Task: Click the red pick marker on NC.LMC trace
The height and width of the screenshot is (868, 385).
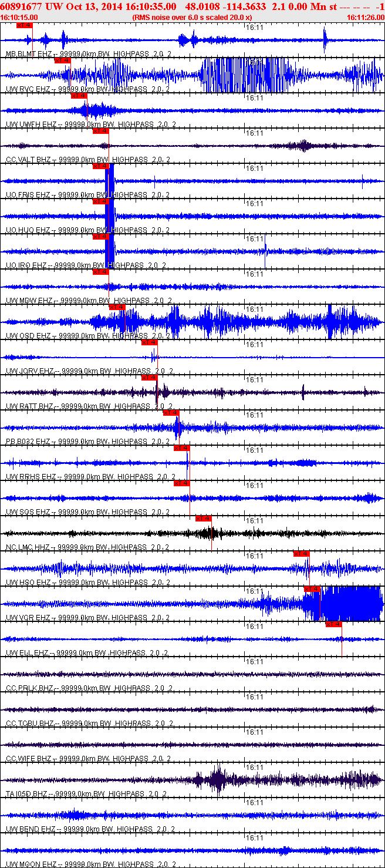Action: pyautogui.click(x=204, y=519)
